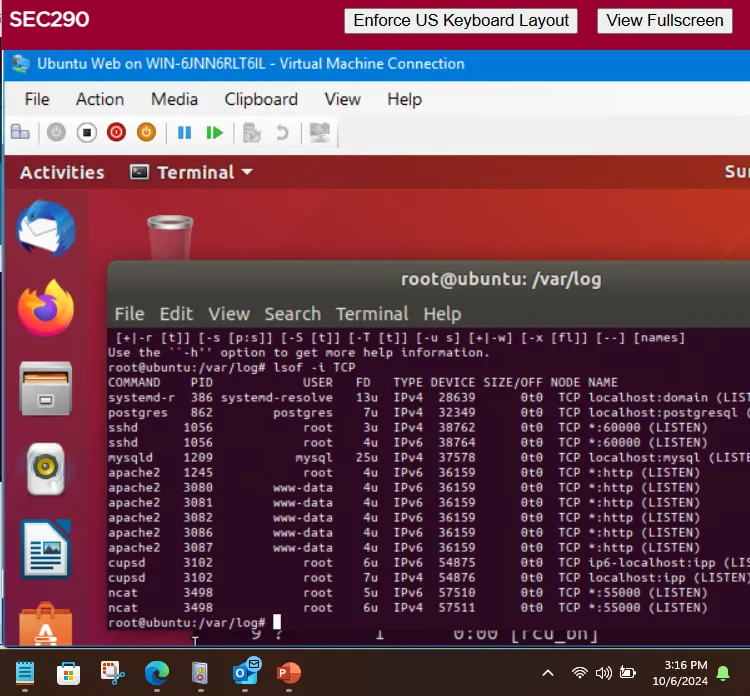Click the Start VM power icon
This screenshot has width=750, height=696.
pos(56,132)
